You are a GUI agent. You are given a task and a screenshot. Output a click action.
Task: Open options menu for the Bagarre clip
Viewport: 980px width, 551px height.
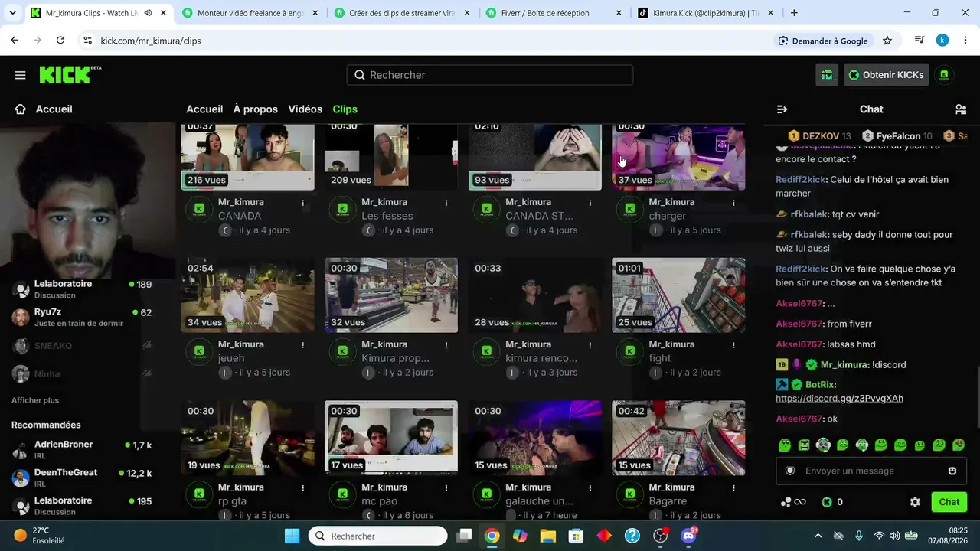[733, 488]
